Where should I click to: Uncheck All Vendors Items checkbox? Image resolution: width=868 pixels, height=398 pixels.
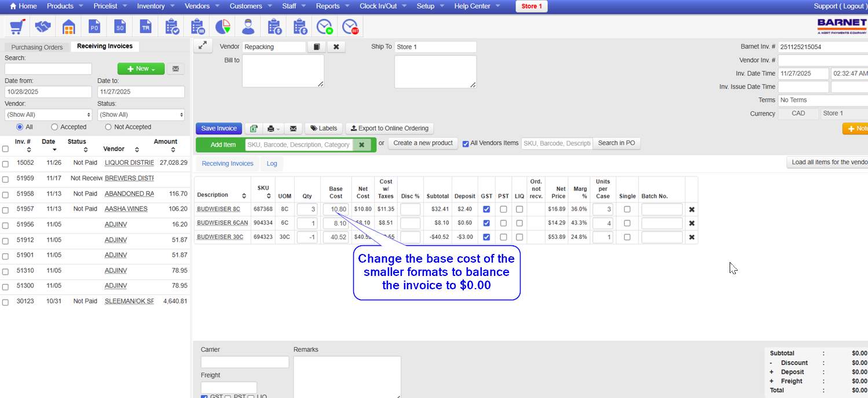(x=466, y=144)
